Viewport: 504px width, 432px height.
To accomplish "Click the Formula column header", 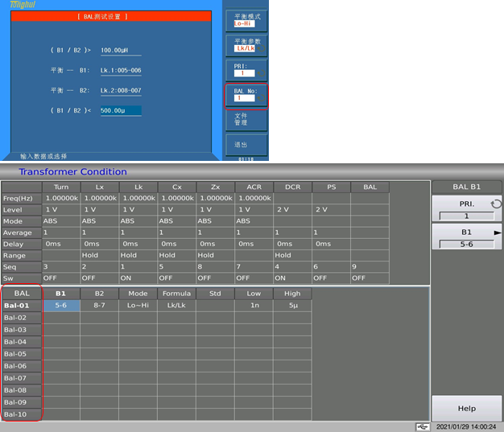I will coord(176,294).
